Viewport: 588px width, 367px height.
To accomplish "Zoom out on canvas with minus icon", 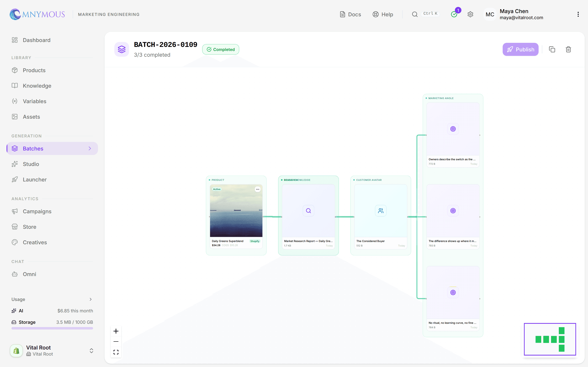I will point(116,342).
